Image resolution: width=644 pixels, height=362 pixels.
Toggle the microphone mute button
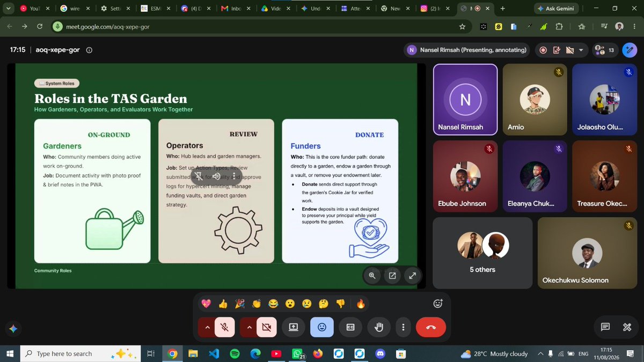[225, 327]
